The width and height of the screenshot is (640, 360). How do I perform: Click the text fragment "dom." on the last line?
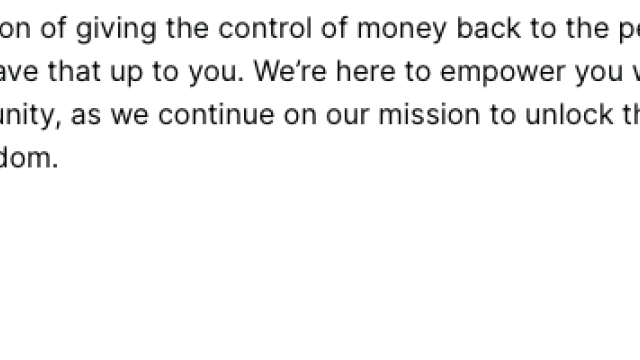click(29, 158)
